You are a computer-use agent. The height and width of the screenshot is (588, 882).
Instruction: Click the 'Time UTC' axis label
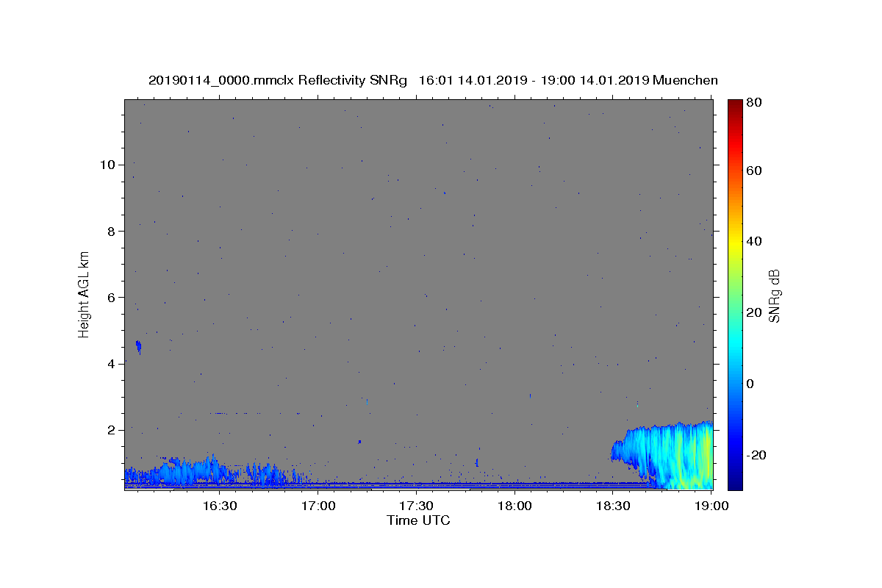(x=418, y=520)
